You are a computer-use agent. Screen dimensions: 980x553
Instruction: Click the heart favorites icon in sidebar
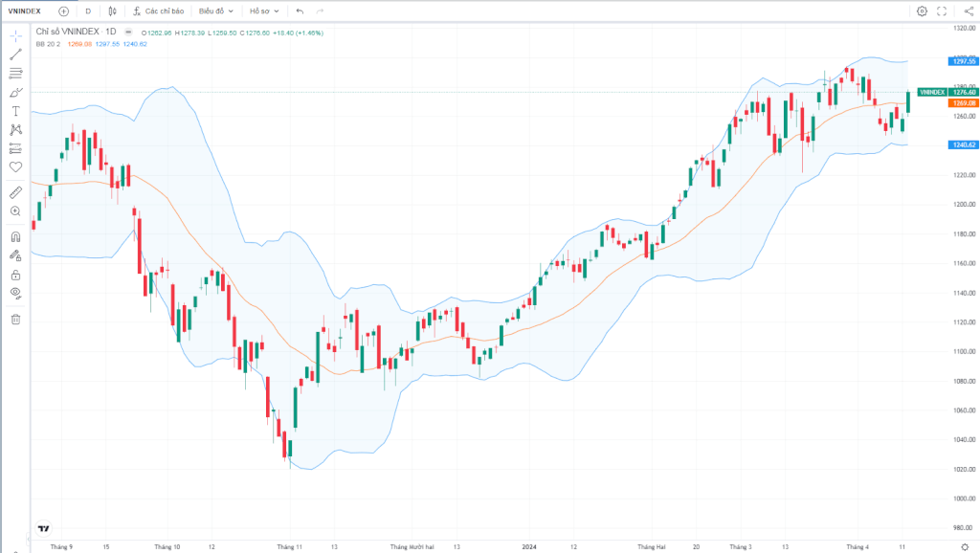[x=15, y=166]
